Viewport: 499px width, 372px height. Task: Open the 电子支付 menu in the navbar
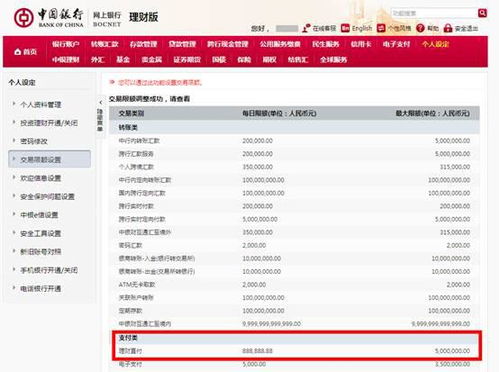(x=396, y=44)
